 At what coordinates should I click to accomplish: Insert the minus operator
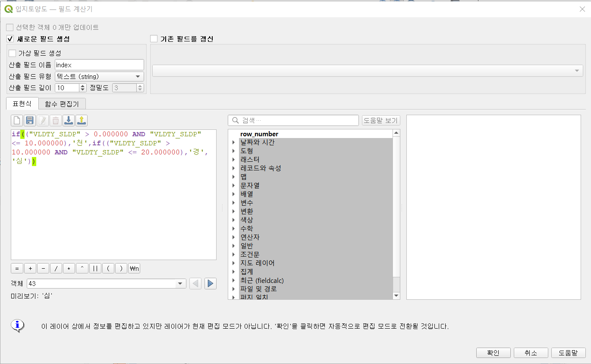coord(43,268)
